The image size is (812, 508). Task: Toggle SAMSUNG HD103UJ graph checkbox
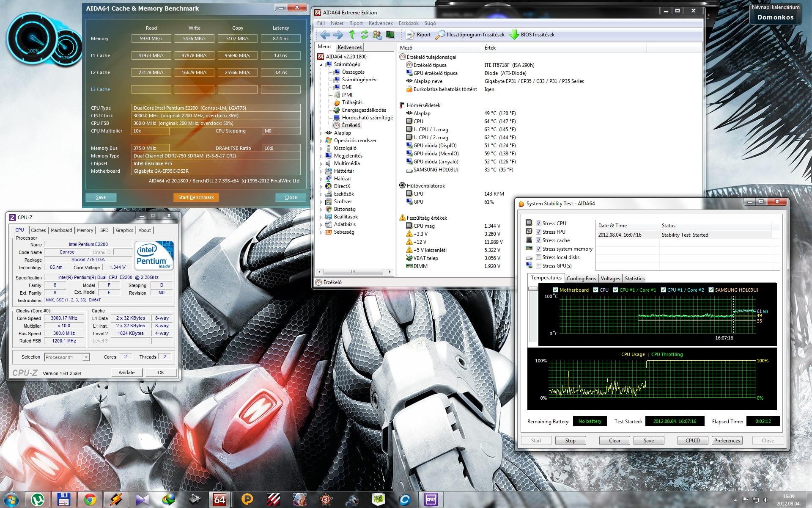(x=711, y=290)
